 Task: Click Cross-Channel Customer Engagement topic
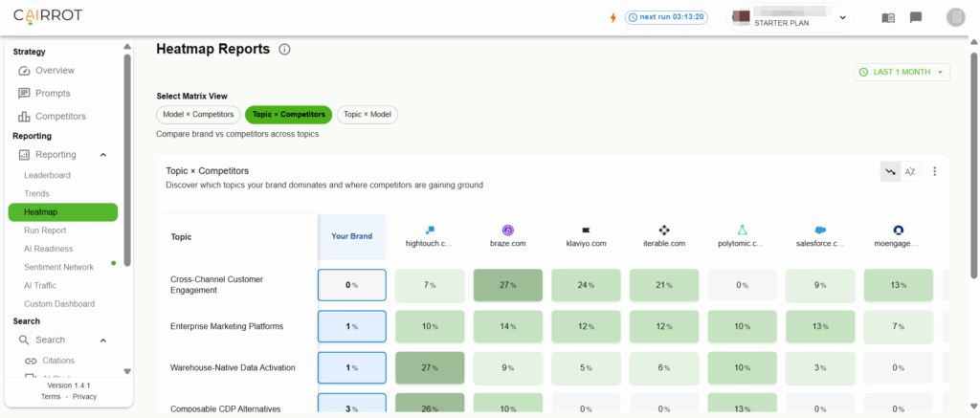[216, 286]
